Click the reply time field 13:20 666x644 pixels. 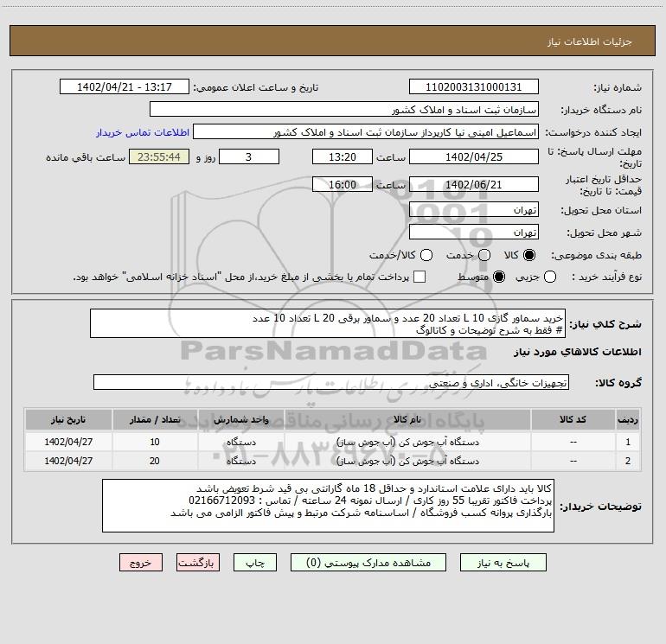[343, 156]
